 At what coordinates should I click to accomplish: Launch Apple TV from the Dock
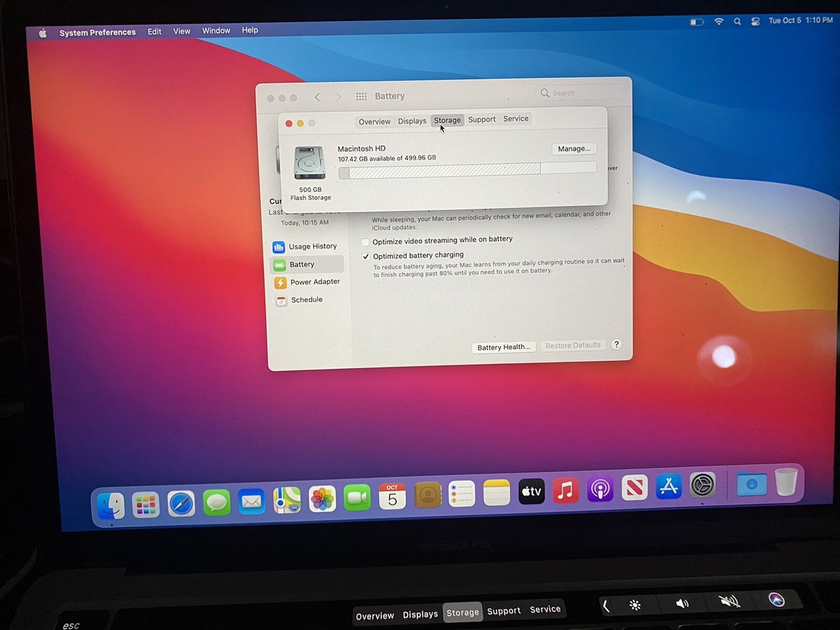[x=531, y=491]
